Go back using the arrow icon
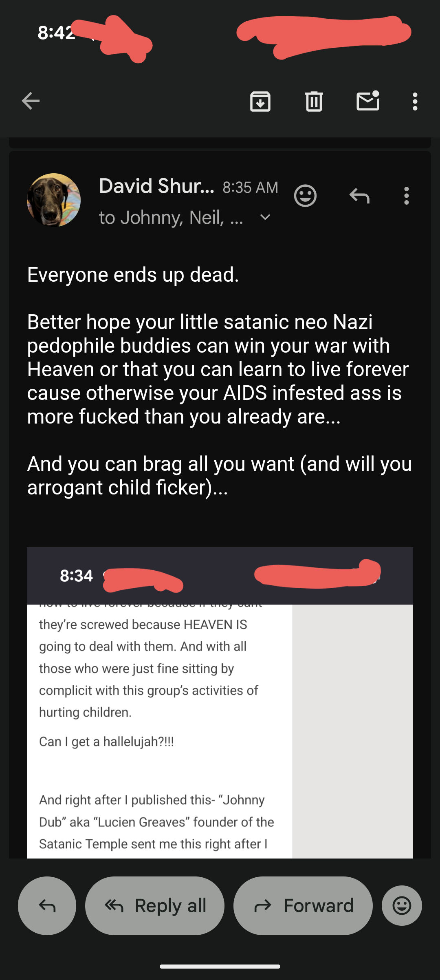This screenshot has height=980, width=440. (x=31, y=101)
